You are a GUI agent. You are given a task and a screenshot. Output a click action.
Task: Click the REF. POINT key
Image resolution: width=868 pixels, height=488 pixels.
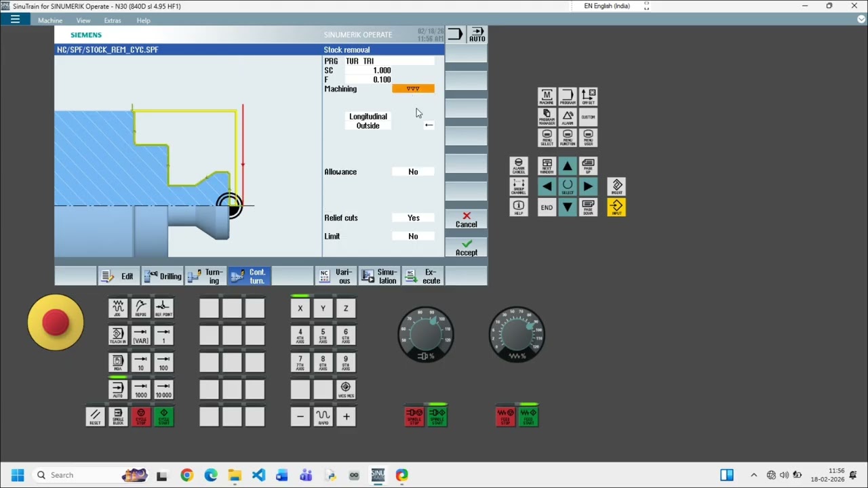[163, 308]
